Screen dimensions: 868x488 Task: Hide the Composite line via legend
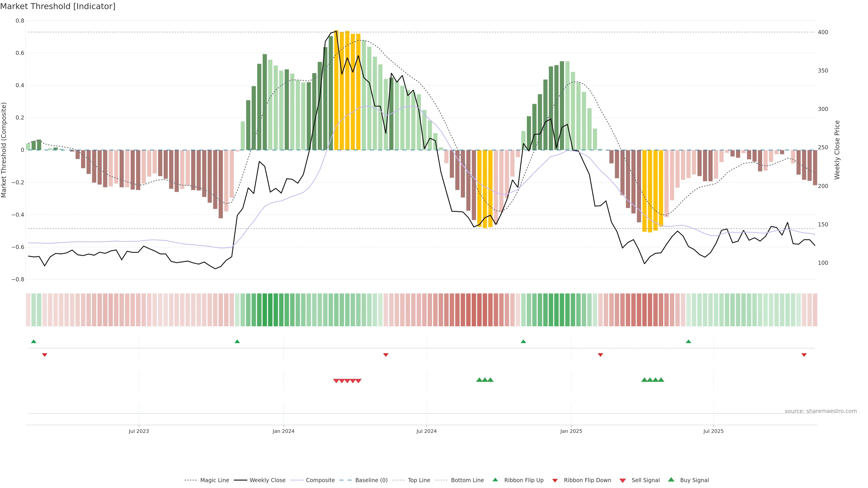pos(320,480)
